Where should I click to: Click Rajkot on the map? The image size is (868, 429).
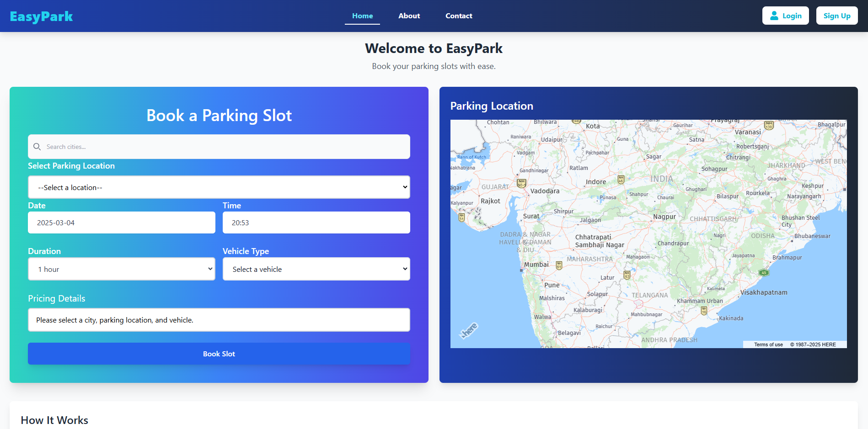(x=490, y=201)
